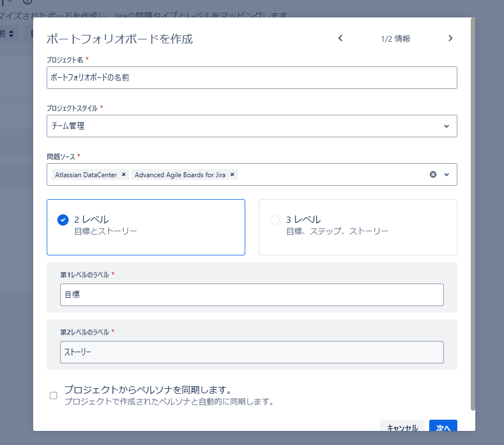Click the 第1レベルのラベル input field
504x445 pixels.
click(x=251, y=295)
